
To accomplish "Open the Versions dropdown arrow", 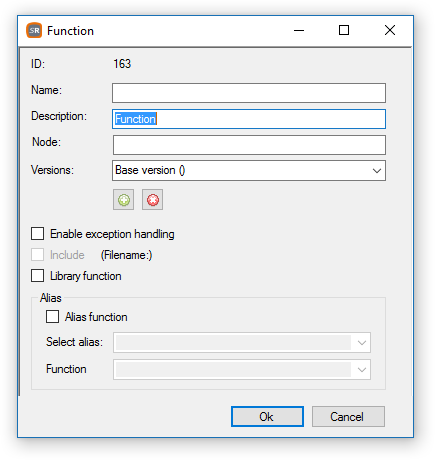I will click(x=377, y=171).
